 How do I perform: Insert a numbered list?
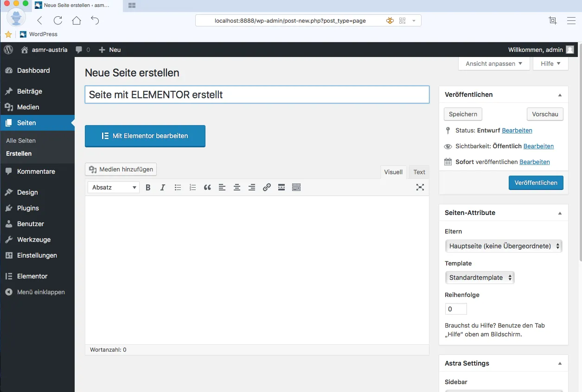[192, 187]
